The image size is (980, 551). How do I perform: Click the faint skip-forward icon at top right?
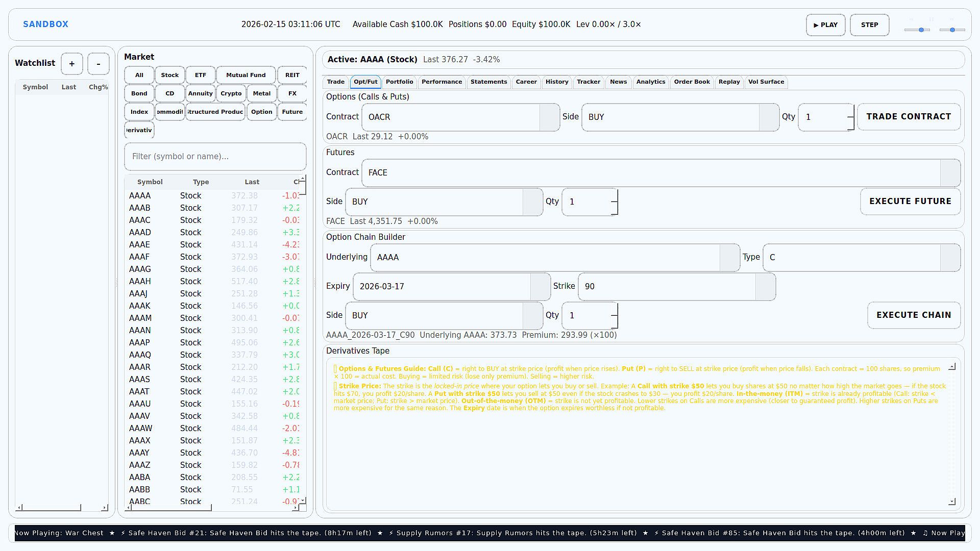951,19
